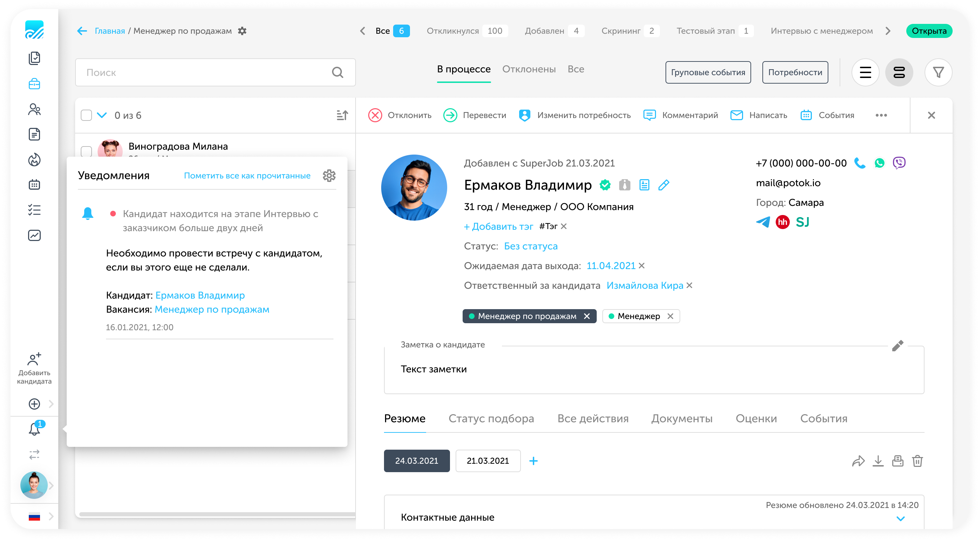Click the search input field
The height and width of the screenshot is (541, 980).
[x=215, y=72]
